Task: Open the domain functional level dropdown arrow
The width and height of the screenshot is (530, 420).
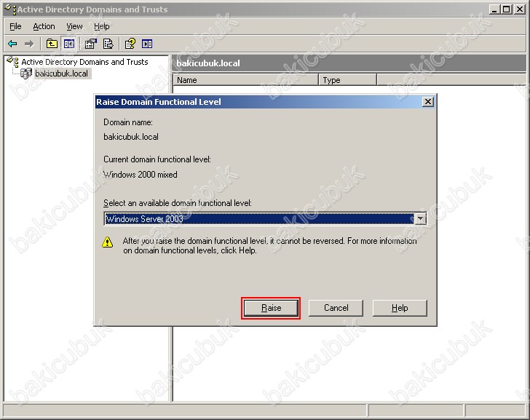Action: [420, 219]
